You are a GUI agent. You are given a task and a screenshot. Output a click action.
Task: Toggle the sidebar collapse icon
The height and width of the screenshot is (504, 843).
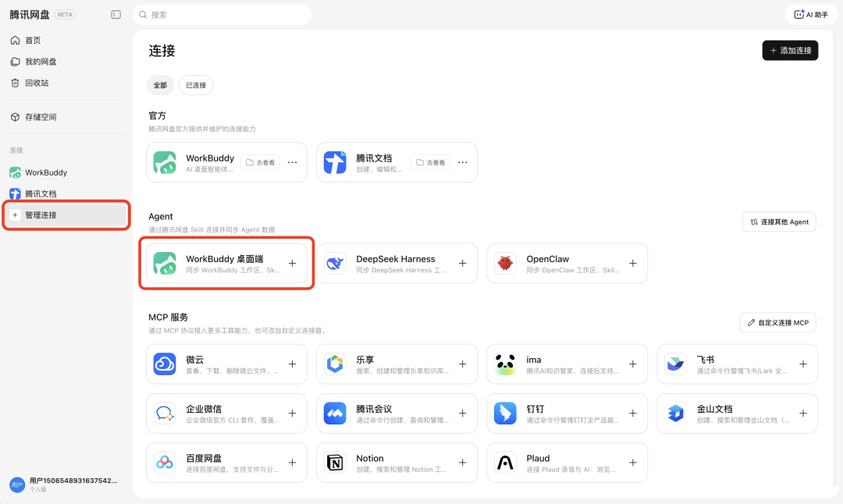pos(116,15)
